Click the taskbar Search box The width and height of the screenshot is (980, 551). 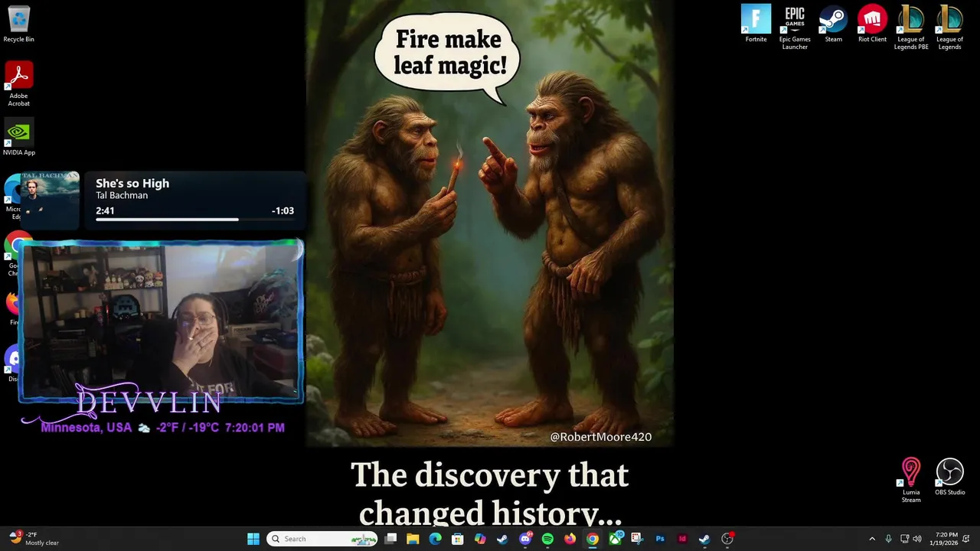(x=322, y=539)
